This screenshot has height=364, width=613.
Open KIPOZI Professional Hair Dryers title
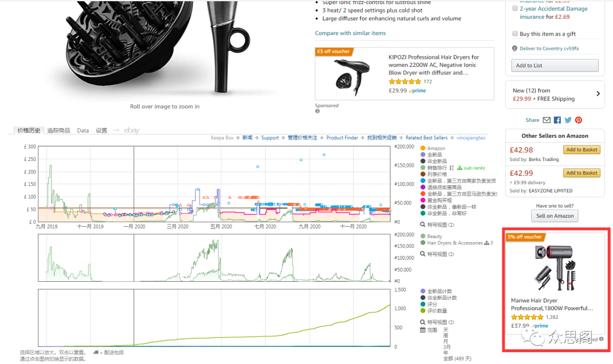point(434,65)
